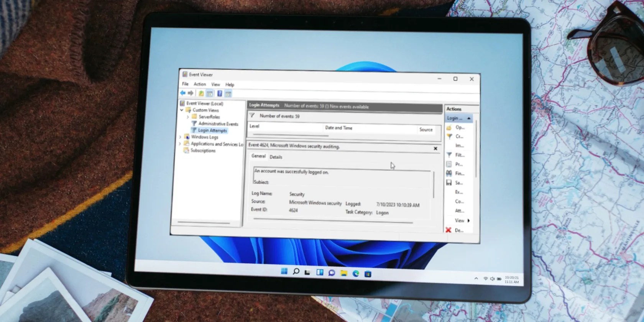Screen dimensions: 644x322
Task: Switch to the General tab
Action: point(258,156)
